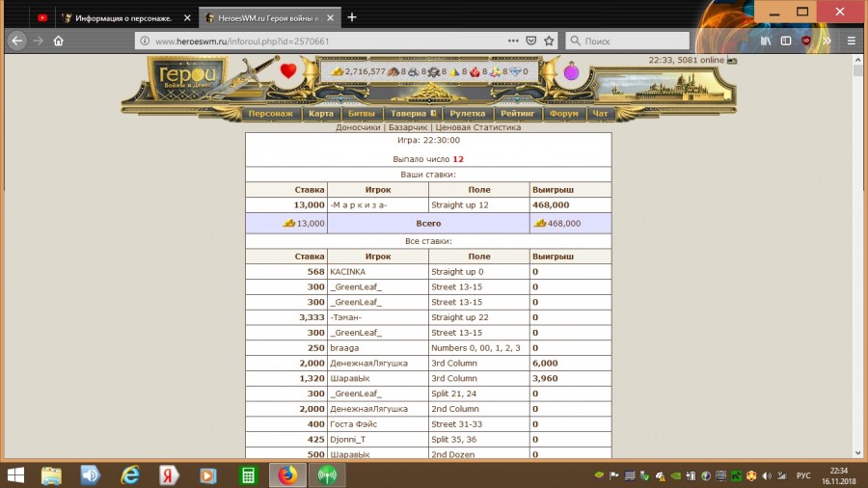868x488 pixels.
Task: Expand the browser toolbar overflow chevron
Action: point(829,41)
